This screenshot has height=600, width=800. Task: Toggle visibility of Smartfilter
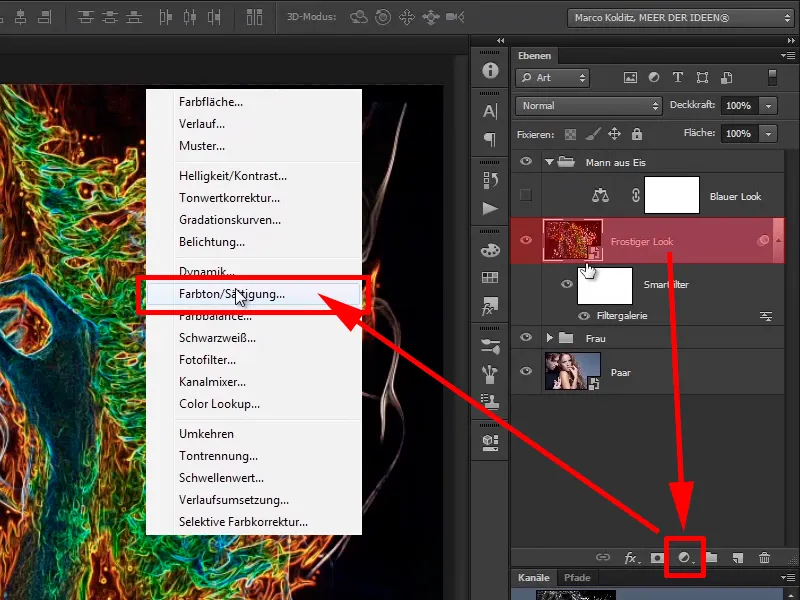pos(567,284)
